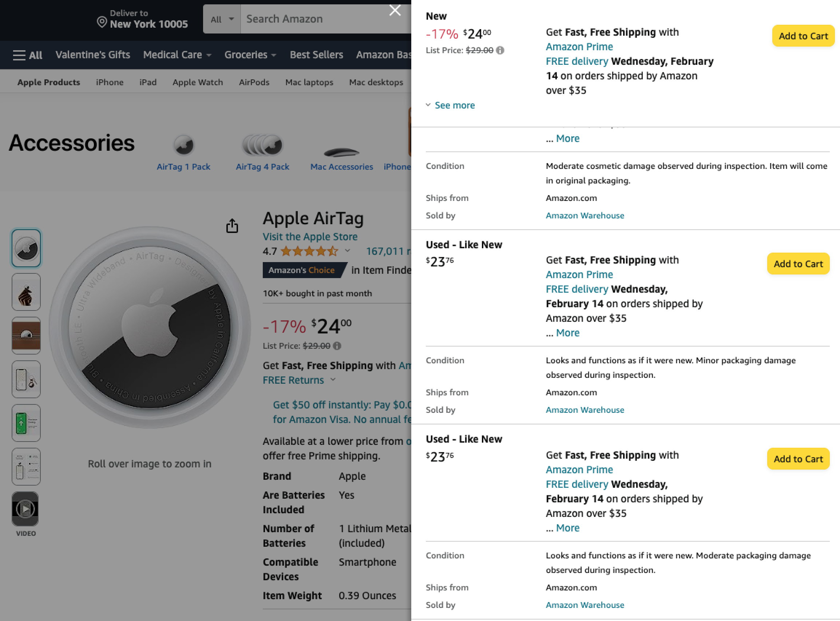Click the star rating icons
The width and height of the screenshot is (840, 621).
point(309,251)
